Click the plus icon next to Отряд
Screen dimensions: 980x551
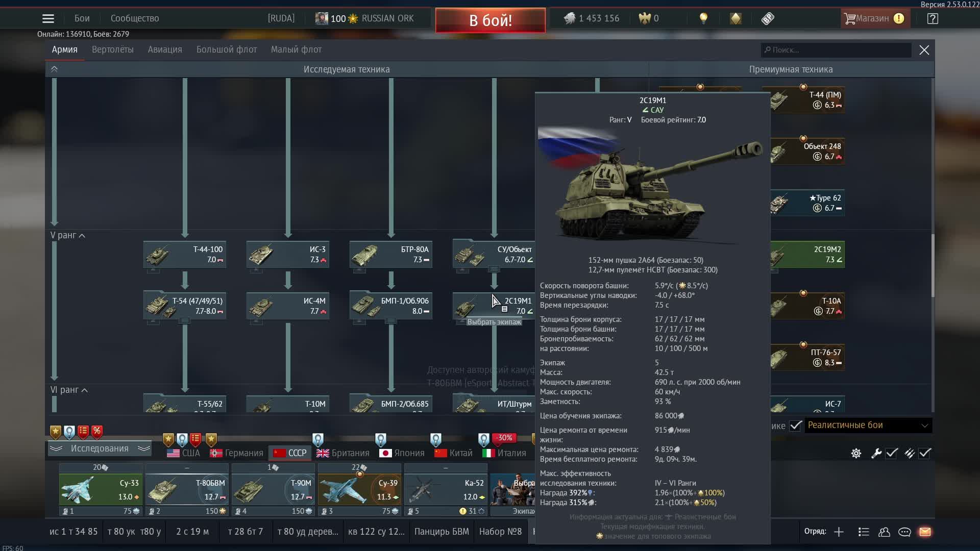point(839,532)
